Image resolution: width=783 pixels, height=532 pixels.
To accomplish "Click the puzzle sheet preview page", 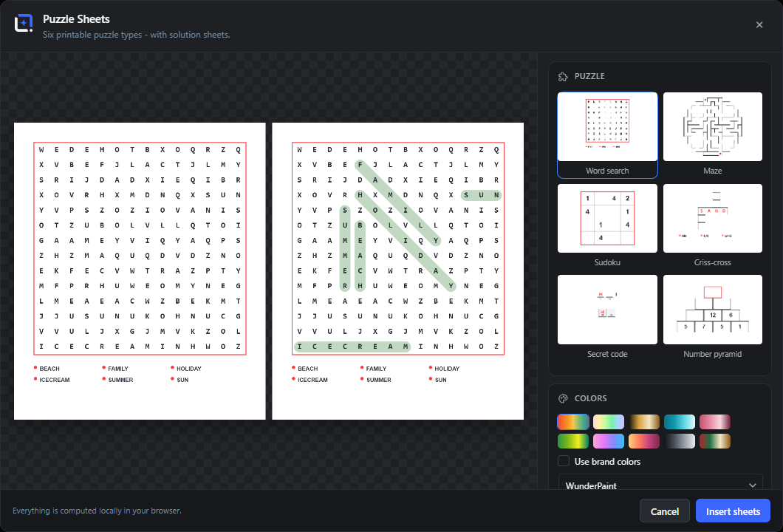I will click(140, 271).
